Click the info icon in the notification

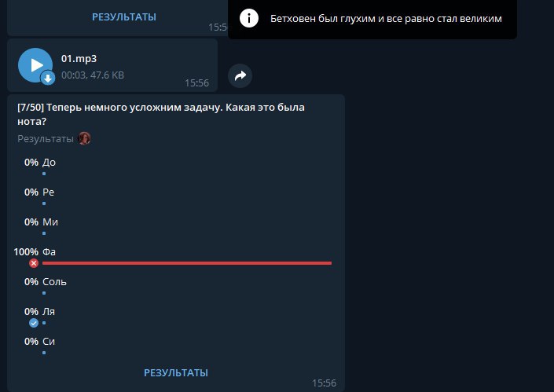pos(249,18)
